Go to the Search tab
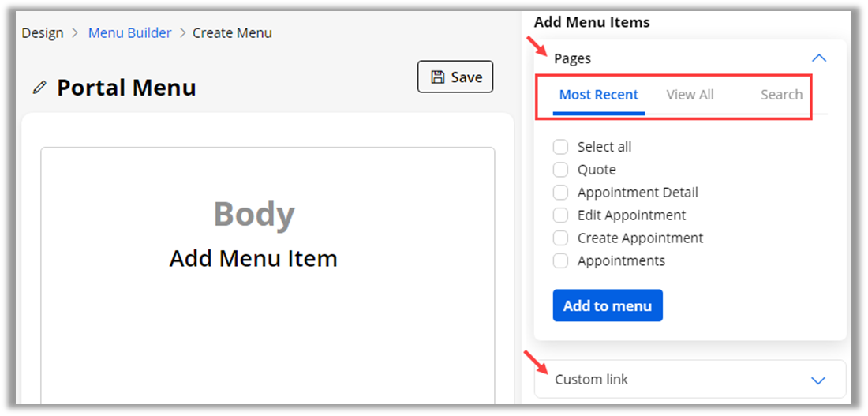 pos(781,95)
